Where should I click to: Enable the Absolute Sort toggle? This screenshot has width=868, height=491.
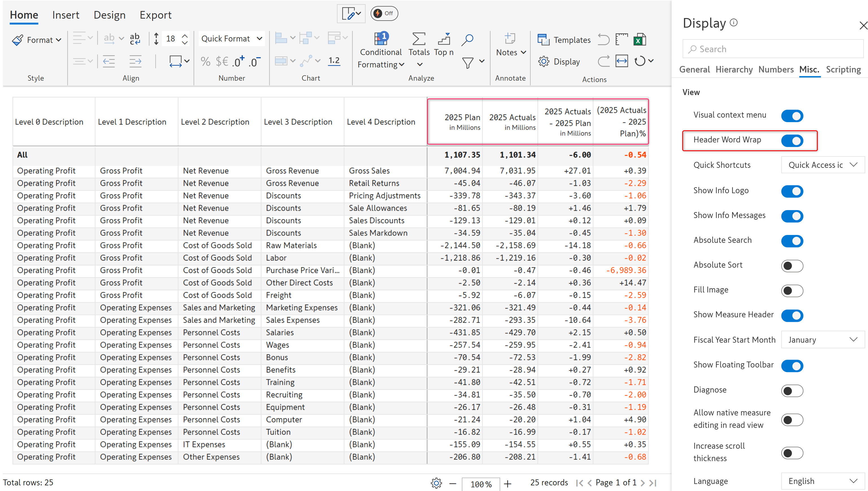[x=792, y=266]
